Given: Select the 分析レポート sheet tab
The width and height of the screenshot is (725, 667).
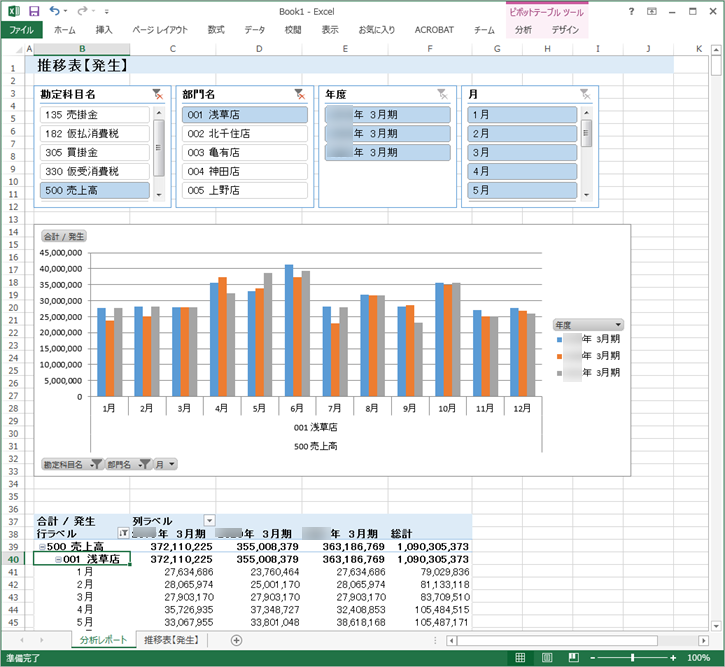Looking at the screenshot, I should pos(104,640).
